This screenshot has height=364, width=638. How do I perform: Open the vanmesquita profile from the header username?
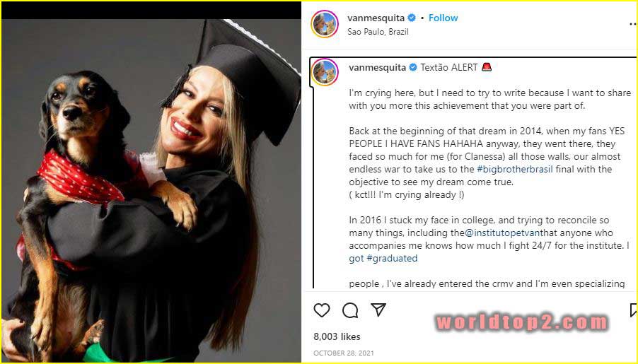coord(376,18)
